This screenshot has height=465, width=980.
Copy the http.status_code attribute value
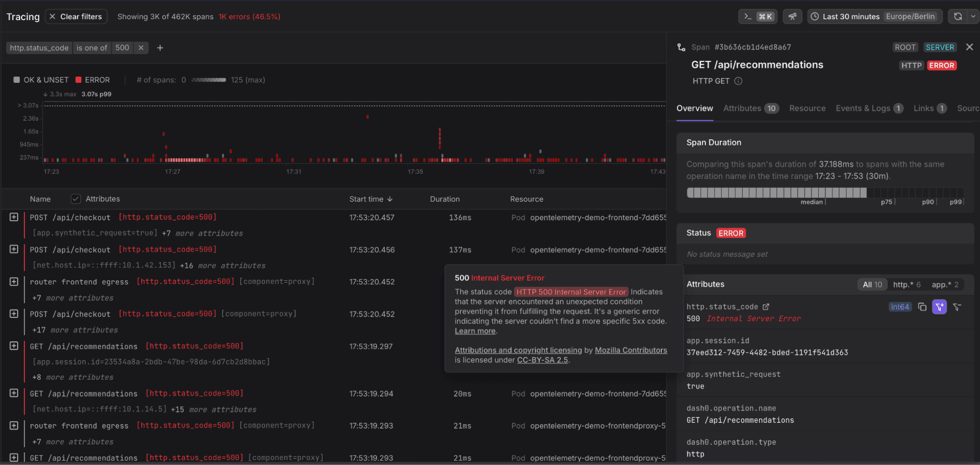coord(922,307)
